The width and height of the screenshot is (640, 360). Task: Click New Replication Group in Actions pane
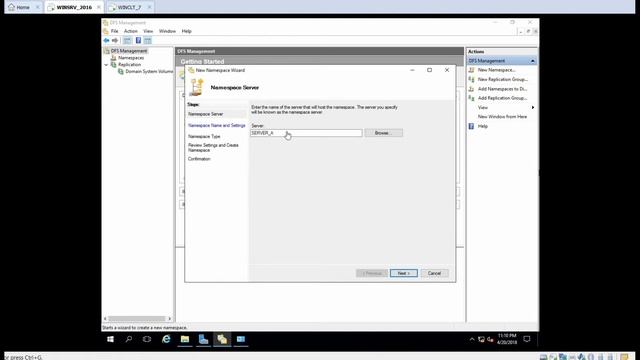pyautogui.click(x=502, y=80)
